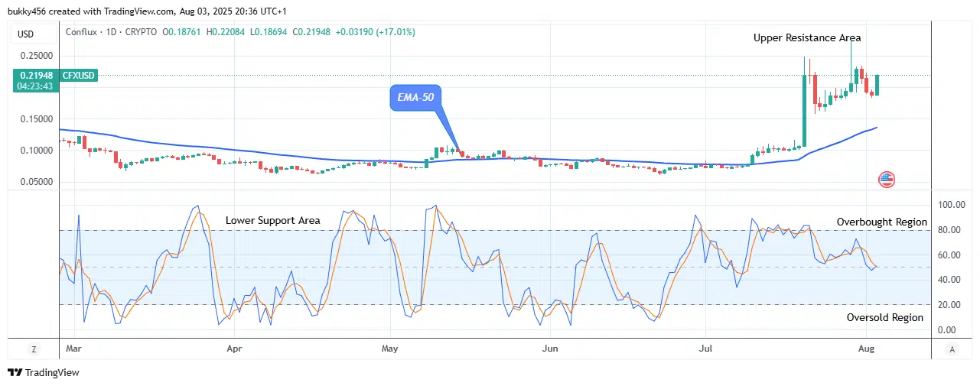Click the Overbought Region text label
This screenshot has width=980, height=386.
pos(882,222)
